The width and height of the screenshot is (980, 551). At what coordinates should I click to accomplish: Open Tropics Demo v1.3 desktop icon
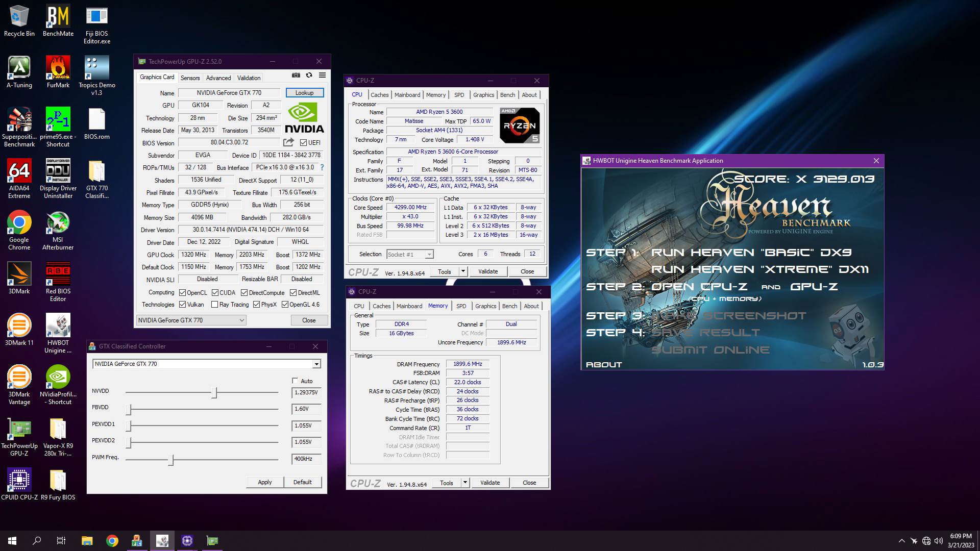[97, 76]
